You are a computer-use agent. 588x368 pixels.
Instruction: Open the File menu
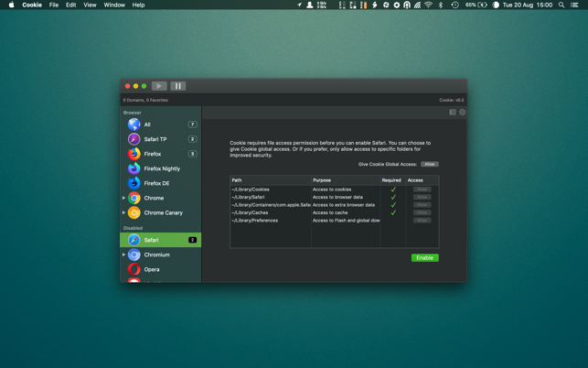click(x=54, y=5)
